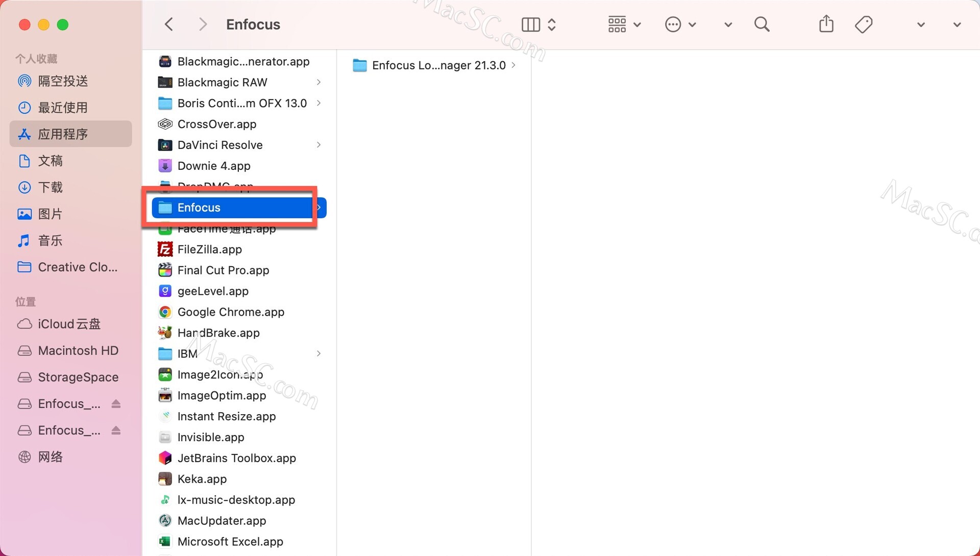Select MacUpdater.app
This screenshot has height=556, width=980.
click(x=239, y=521)
